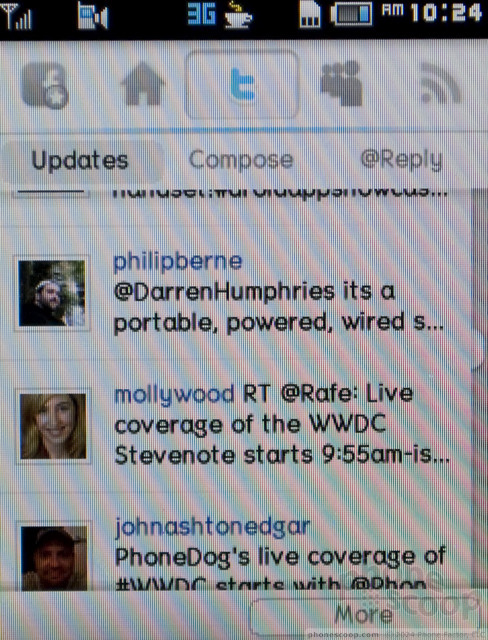Image resolution: width=488 pixels, height=640 pixels.
Task: Open johnashtonedgar's username link
Action: pyautogui.click(x=212, y=527)
